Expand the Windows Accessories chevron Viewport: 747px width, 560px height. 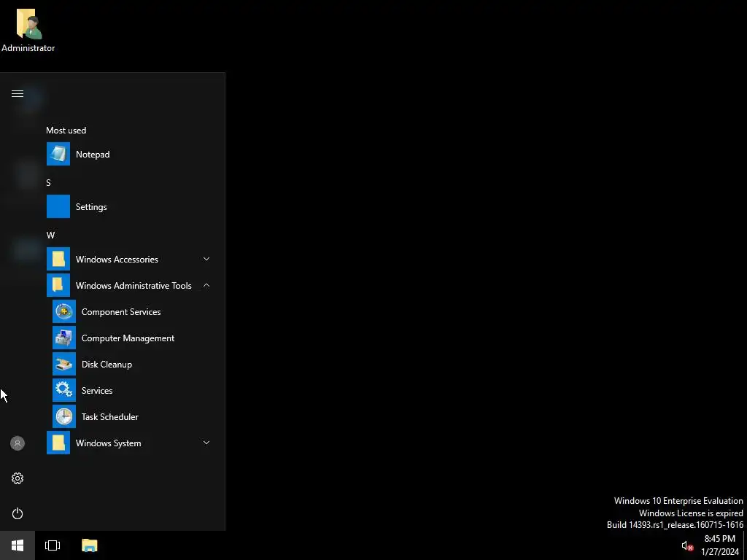pyautogui.click(x=206, y=259)
